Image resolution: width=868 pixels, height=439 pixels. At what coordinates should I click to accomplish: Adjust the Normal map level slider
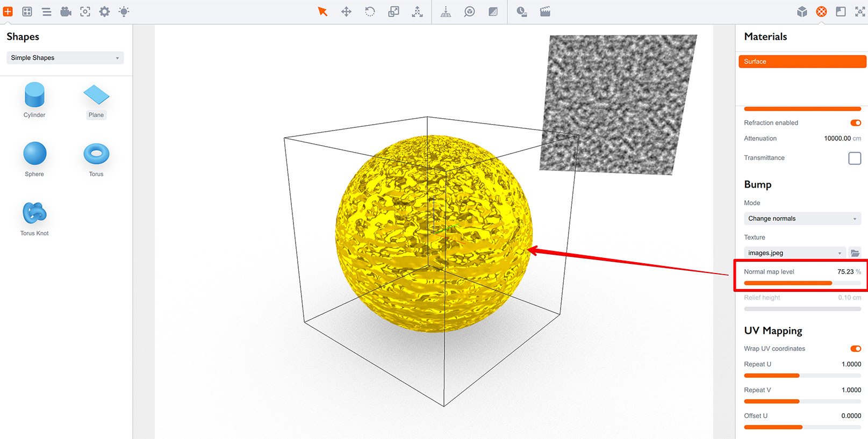pos(802,283)
